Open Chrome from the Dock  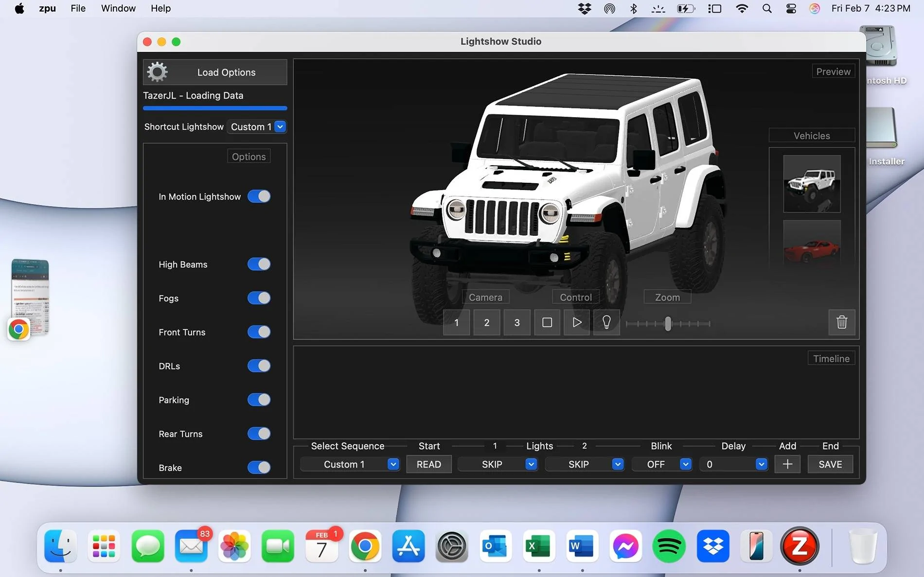click(365, 546)
